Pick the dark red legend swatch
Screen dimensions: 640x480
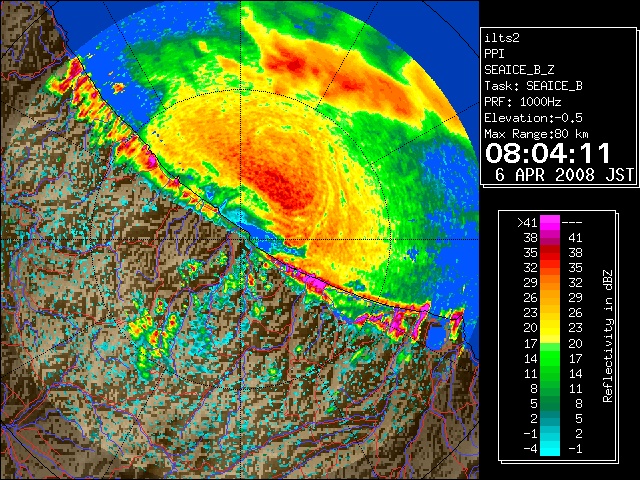pyautogui.click(x=550, y=249)
